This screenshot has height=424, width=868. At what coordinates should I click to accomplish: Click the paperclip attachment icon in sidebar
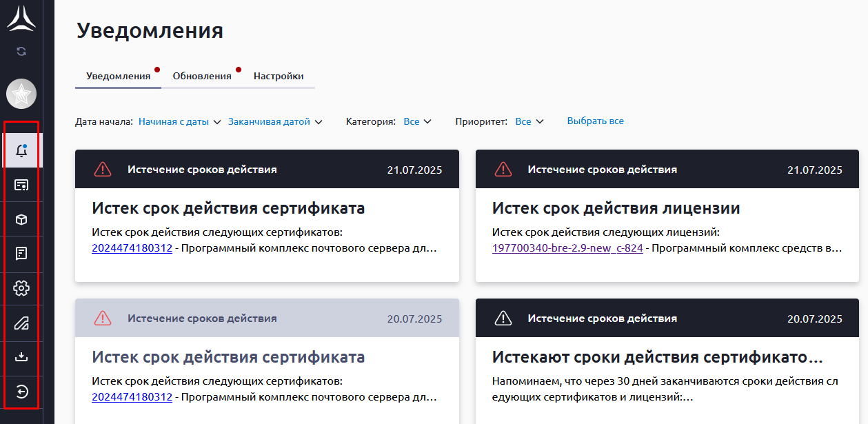21,323
